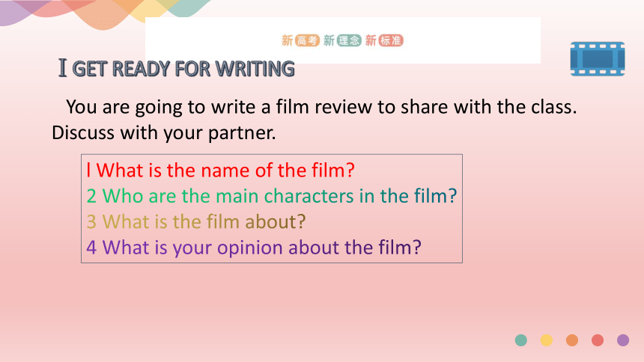Click the orange 高考 badge
Image resolution: width=644 pixels, height=362 pixels.
pos(307,40)
